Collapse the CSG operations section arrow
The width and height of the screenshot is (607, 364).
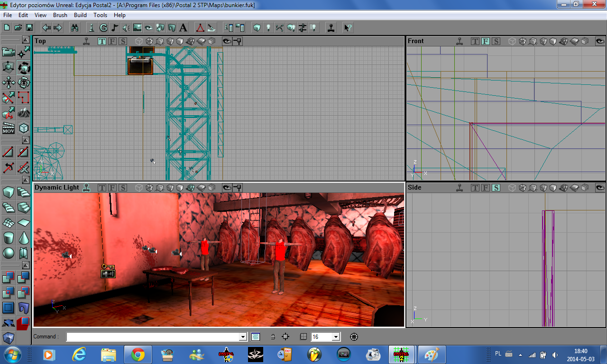(x=25, y=265)
